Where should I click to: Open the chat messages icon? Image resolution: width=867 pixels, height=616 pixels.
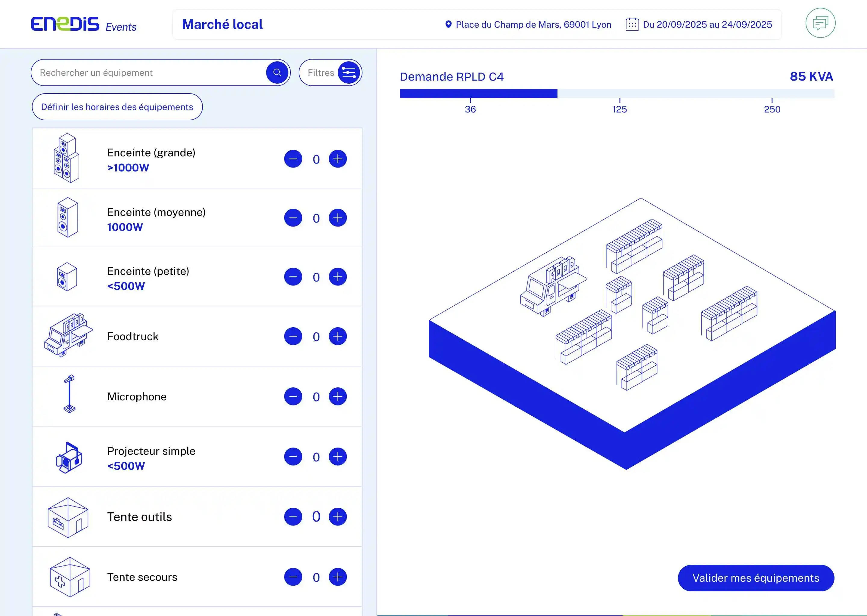820,23
